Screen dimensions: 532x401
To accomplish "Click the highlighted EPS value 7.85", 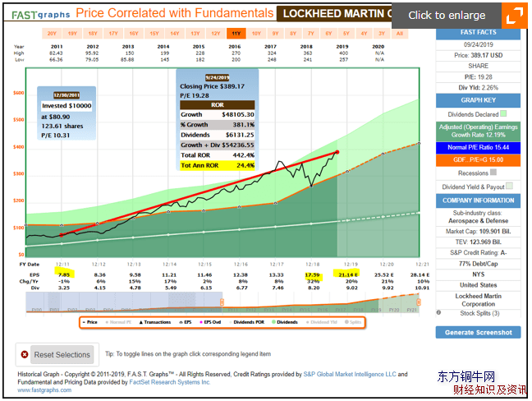I will 64,274.
